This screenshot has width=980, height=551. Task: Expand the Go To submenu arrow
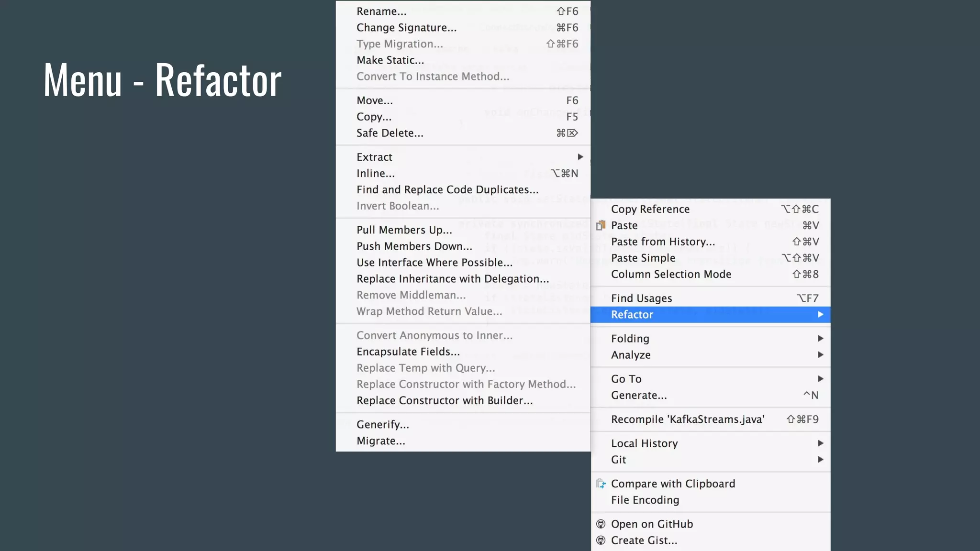[821, 379]
